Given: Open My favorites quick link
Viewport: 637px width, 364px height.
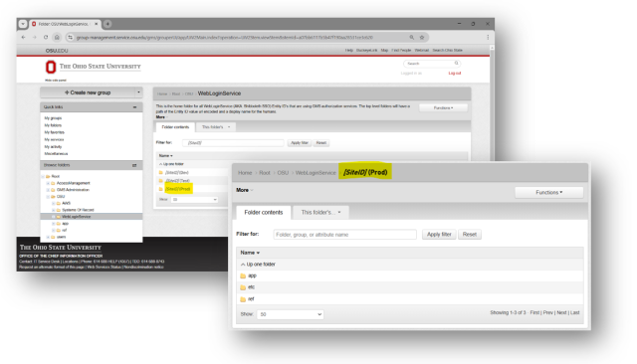Looking at the screenshot, I should [55, 132].
